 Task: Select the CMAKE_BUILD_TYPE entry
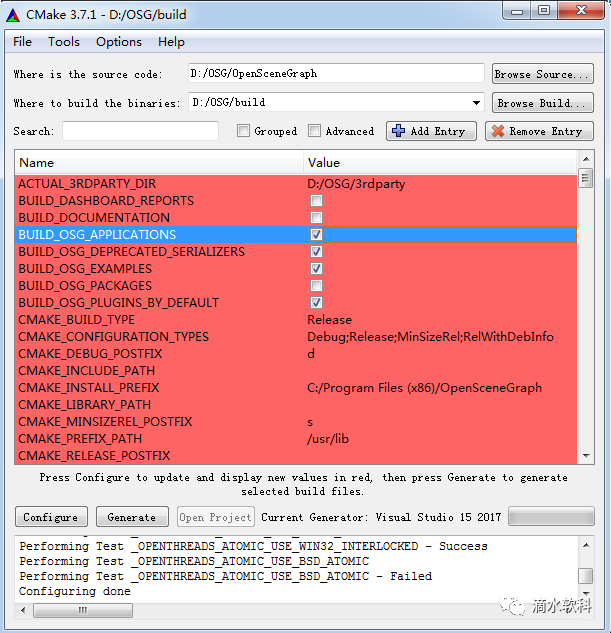pyautogui.click(x=77, y=320)
